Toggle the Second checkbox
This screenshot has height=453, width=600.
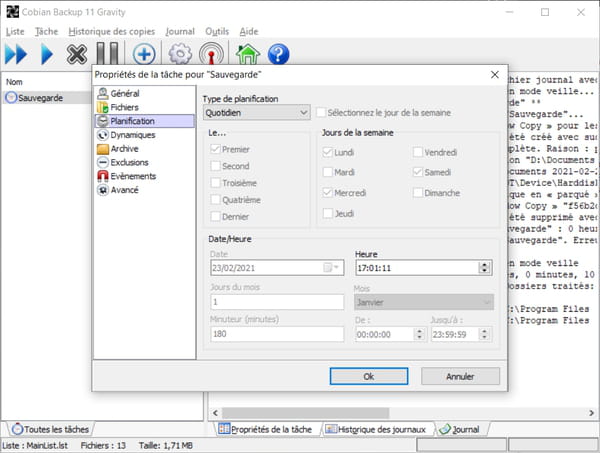point(215,166)
